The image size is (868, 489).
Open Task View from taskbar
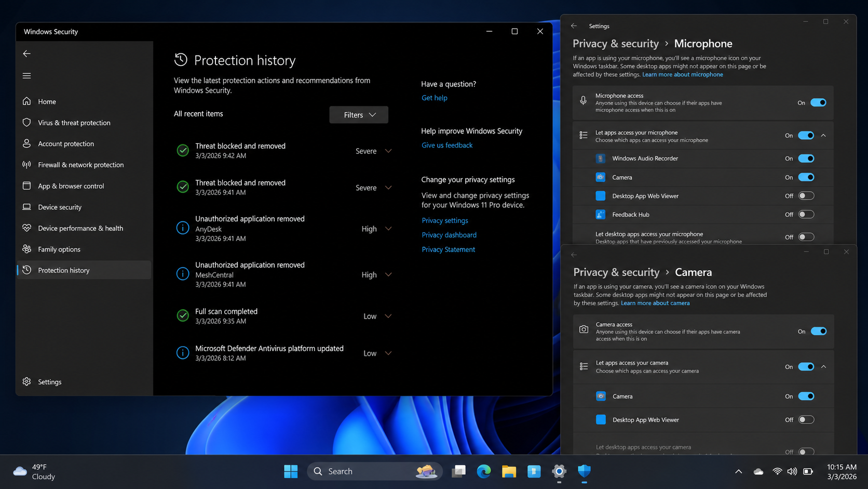[x=459, y=471]
